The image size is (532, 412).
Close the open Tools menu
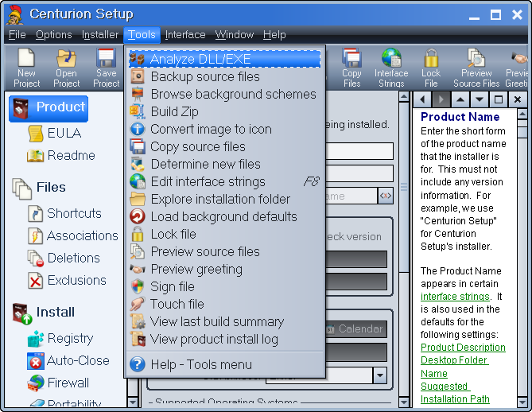point(142,35)
